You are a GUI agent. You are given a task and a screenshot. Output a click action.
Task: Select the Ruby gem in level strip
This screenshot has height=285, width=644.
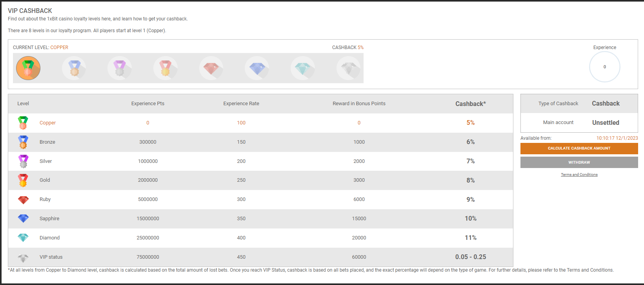pos(211,68)
